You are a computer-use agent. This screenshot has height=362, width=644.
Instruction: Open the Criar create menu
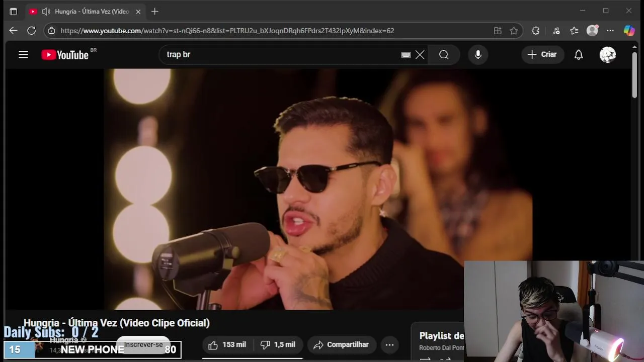(x=542, y=55)
